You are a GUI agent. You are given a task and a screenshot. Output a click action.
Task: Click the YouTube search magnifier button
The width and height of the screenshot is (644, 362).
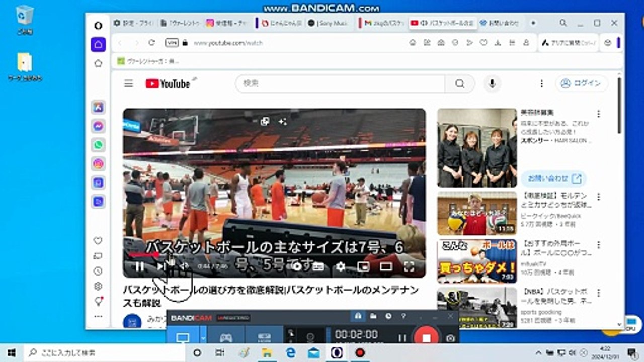pos(460,83)
